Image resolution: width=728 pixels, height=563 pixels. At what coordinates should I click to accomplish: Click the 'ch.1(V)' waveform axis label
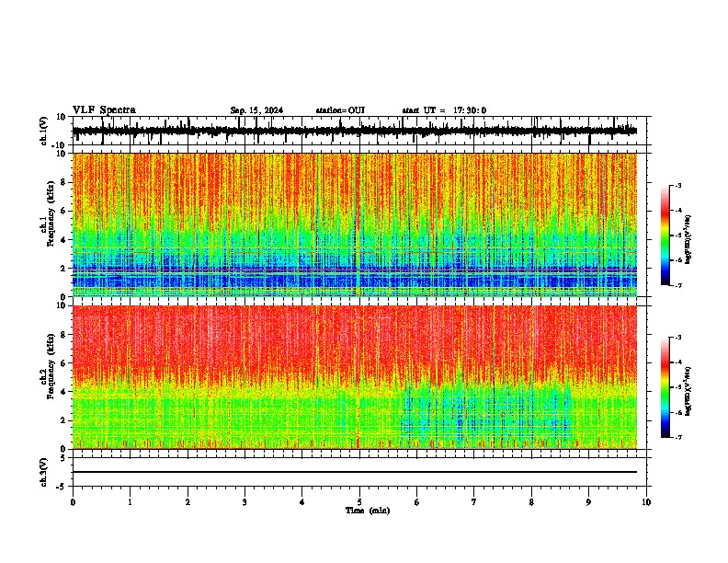point(44,131)
